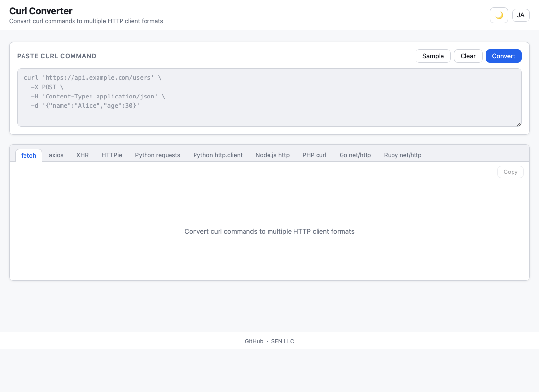Image resolution: width=539 pixels, height=392 pixels.
Task: Focus the curl command text area
Action: tap(269, 98)
